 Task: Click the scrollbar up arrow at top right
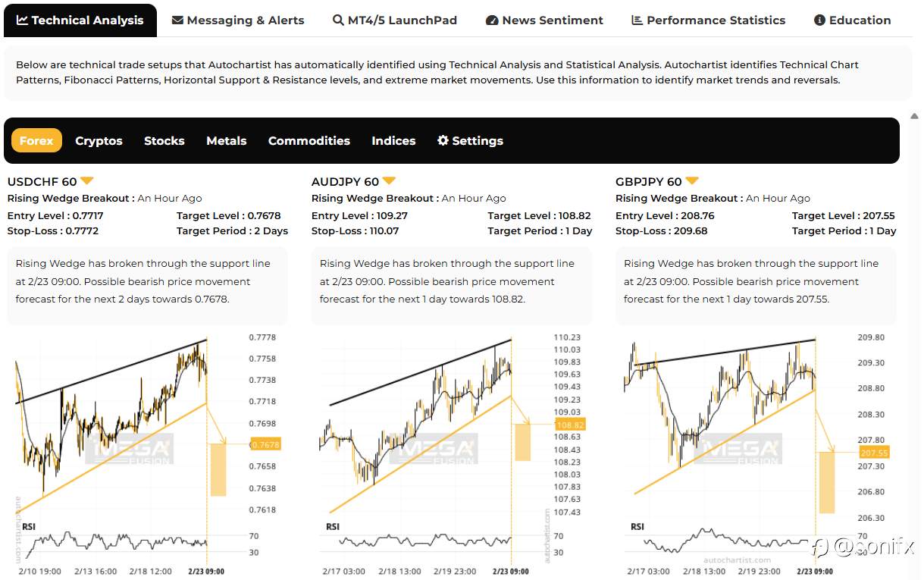(x=914, y=116)
